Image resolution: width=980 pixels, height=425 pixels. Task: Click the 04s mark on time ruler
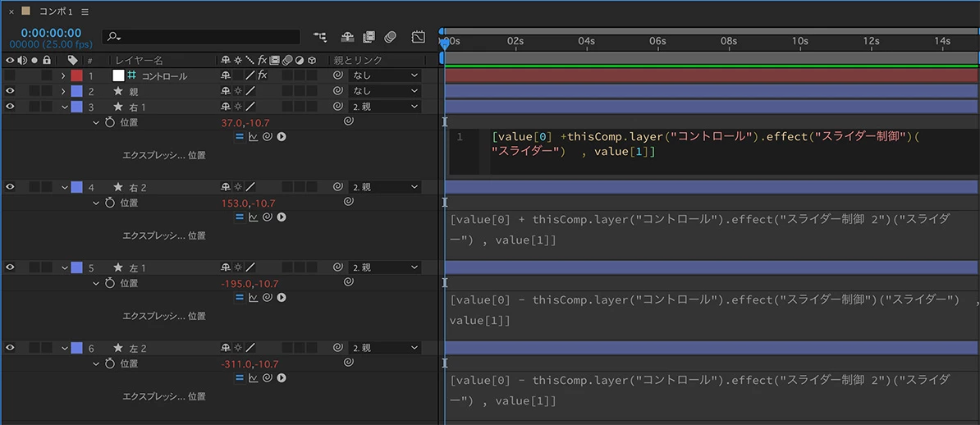point(586,41)
